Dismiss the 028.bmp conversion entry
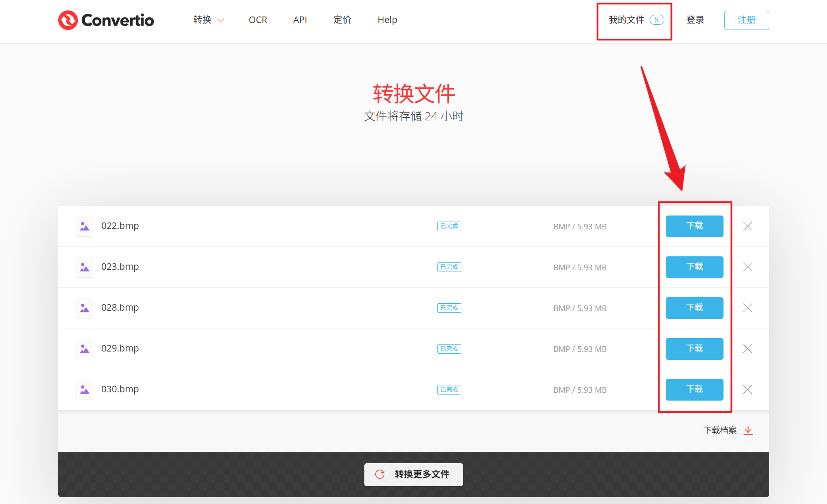Screen dimensions: 827x504 pos(747,308)
